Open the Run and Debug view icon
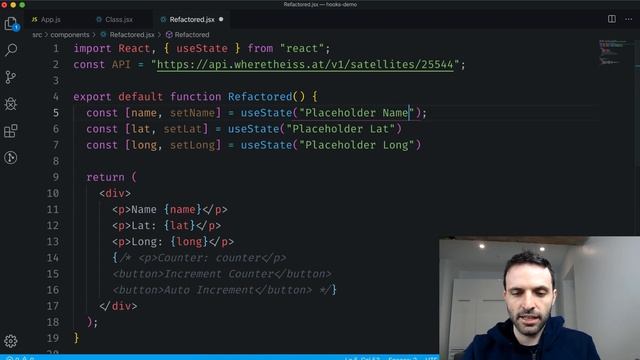The width and height of the screenshot is (640, 360). (x=11, y=104)
